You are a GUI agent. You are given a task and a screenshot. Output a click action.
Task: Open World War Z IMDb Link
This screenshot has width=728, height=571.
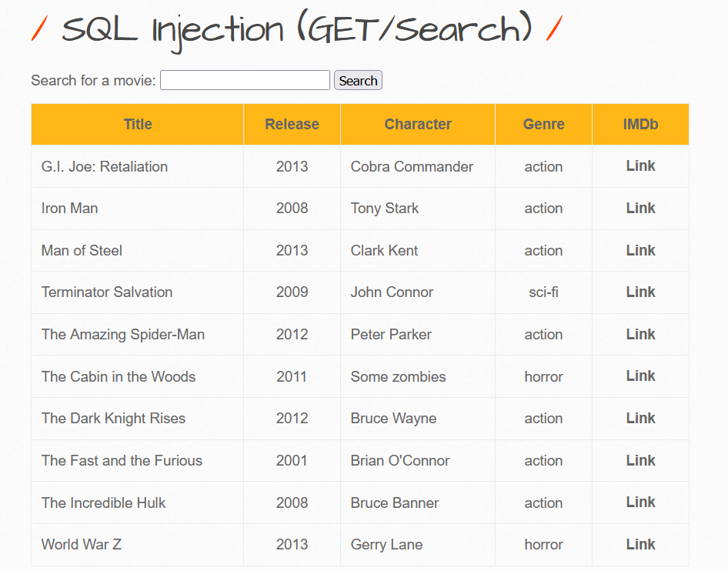(640, 544)
